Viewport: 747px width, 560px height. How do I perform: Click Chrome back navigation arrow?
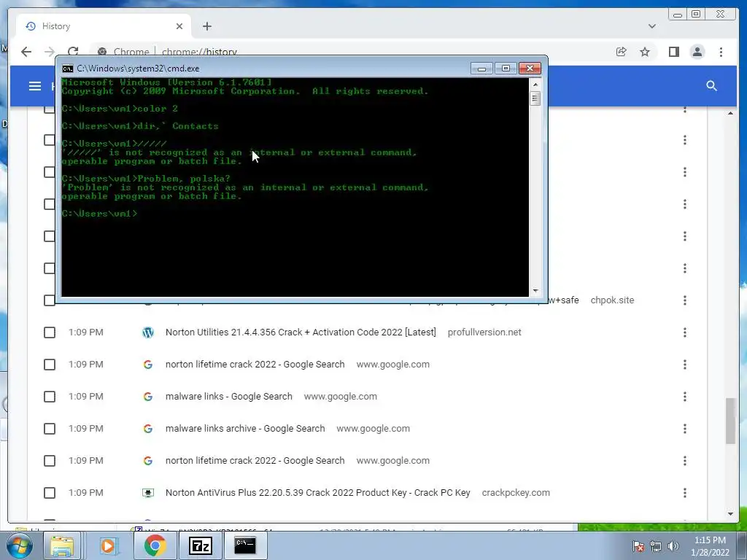[x=26, y=52]
